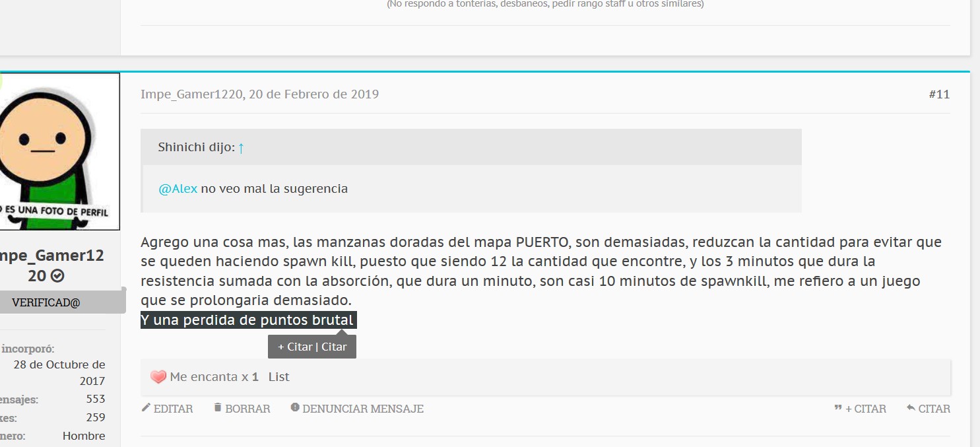Click the blue arrow after Shinichi dijo

[x=241, y=148]
